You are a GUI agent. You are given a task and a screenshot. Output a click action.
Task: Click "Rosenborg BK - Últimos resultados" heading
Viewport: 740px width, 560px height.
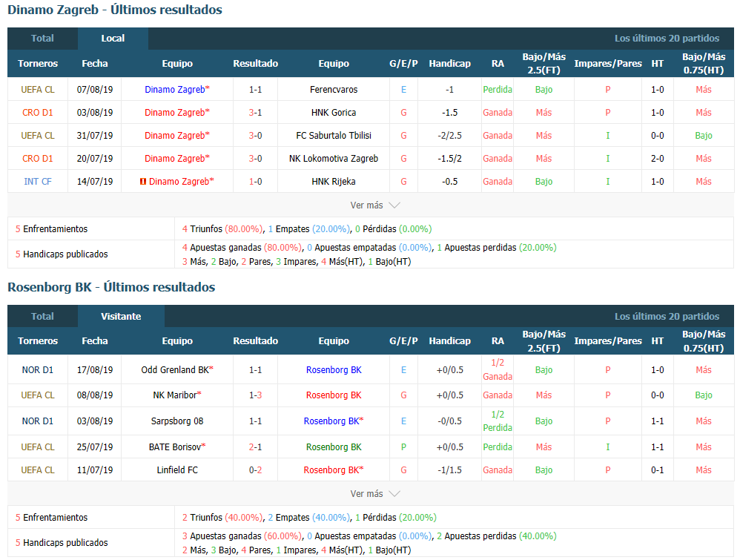point(111,287)
